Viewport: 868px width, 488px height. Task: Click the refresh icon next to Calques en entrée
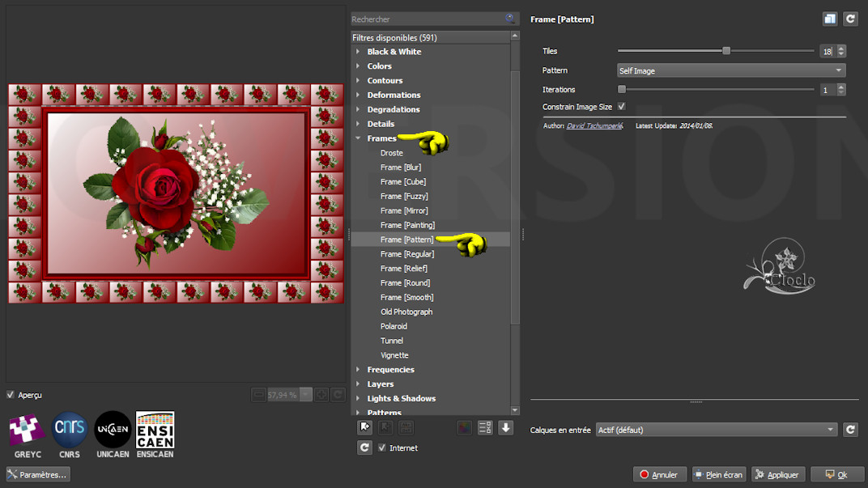[x=850, y=430]
